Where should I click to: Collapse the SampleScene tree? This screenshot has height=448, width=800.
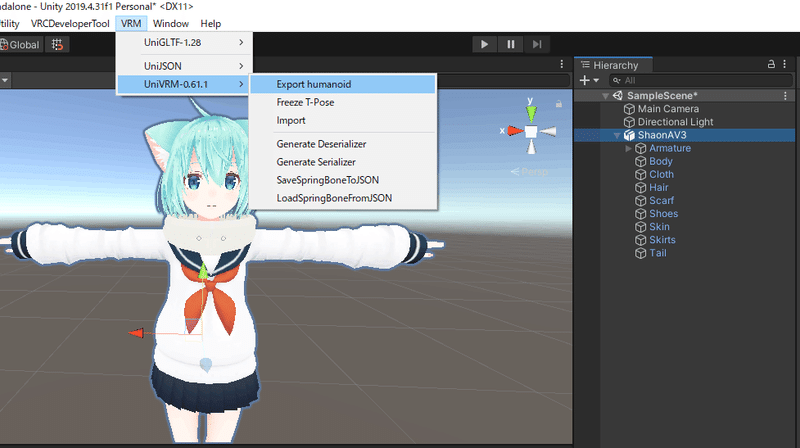tap(605, 96)
